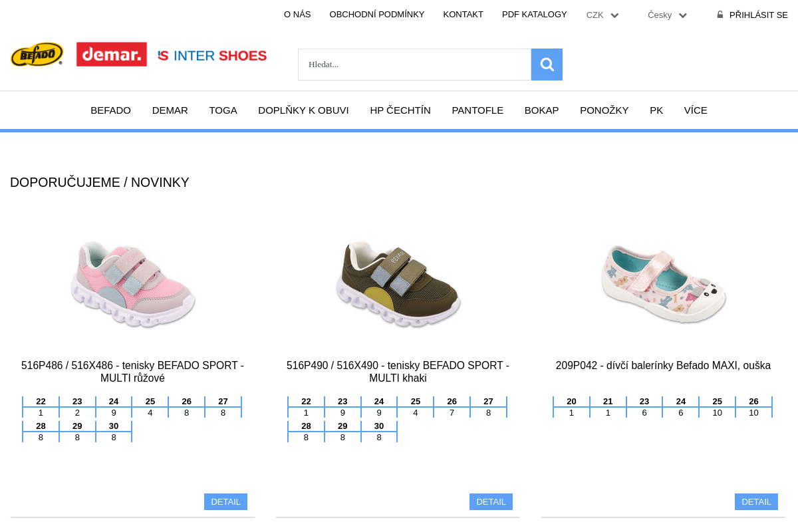Viewport: 798px width, 532px height.
Task: Open the O NÁS page
Action: 297,15
